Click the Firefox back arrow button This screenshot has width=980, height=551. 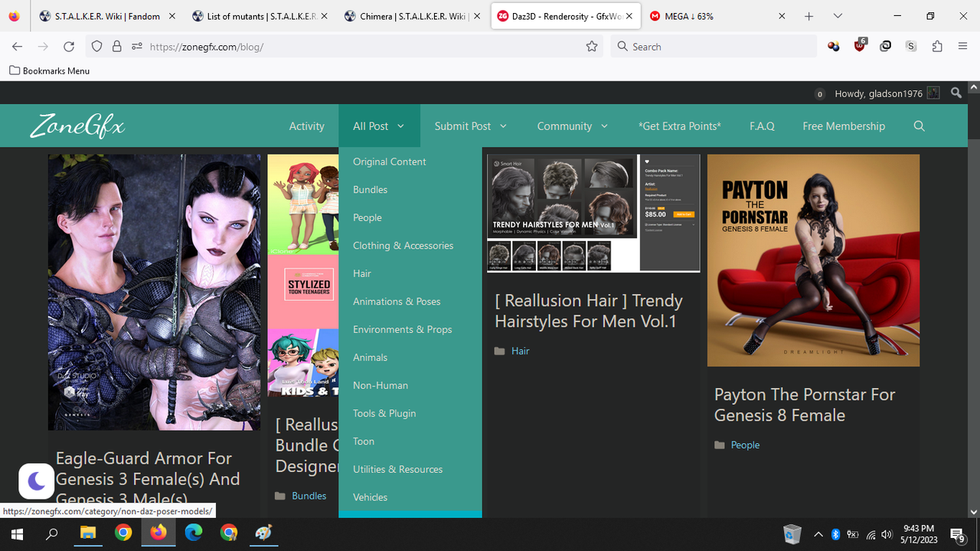(18, 47)
